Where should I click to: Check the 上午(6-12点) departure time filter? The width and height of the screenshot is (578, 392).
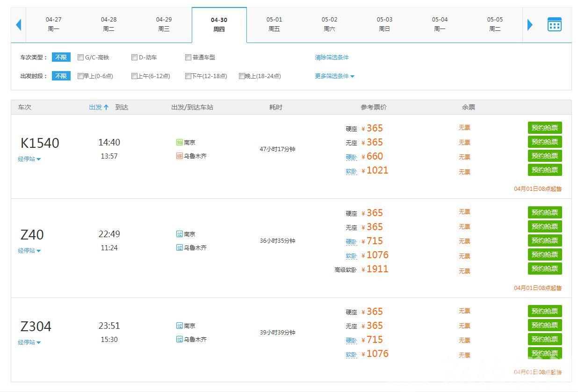tap(135, 76)
